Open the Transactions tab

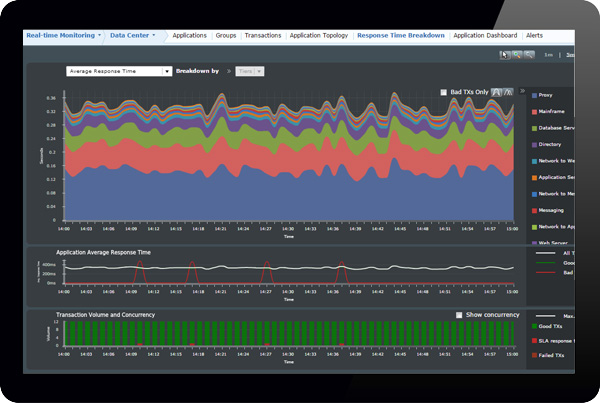pos(262,35)
